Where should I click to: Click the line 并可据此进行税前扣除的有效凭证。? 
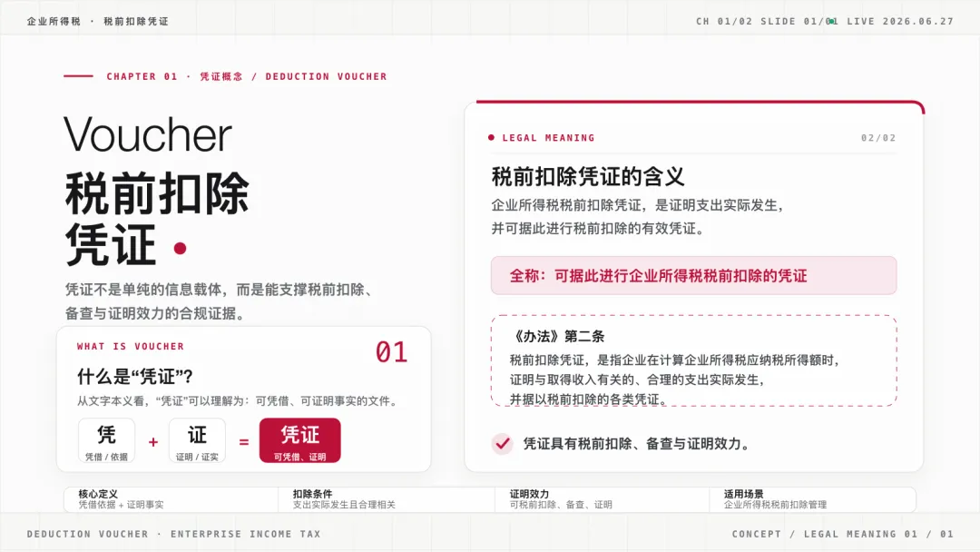[x=599, y=228]
